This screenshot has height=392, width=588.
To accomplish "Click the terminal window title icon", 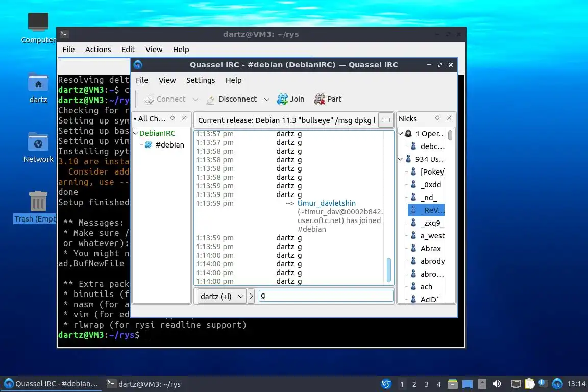I will pos(64,34).
